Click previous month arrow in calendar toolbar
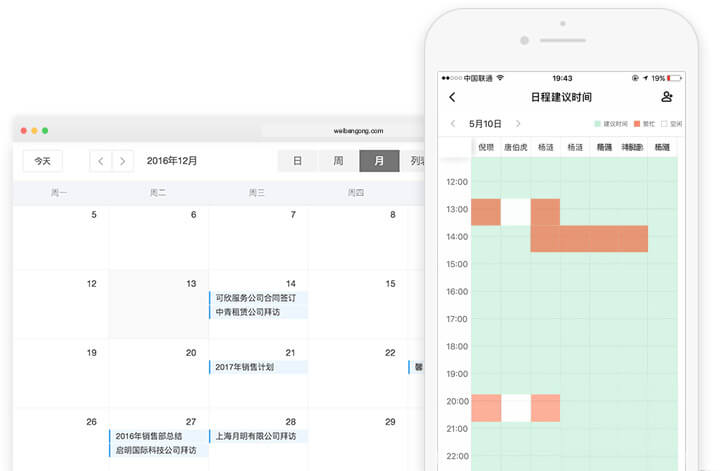 tap(100, 161)
